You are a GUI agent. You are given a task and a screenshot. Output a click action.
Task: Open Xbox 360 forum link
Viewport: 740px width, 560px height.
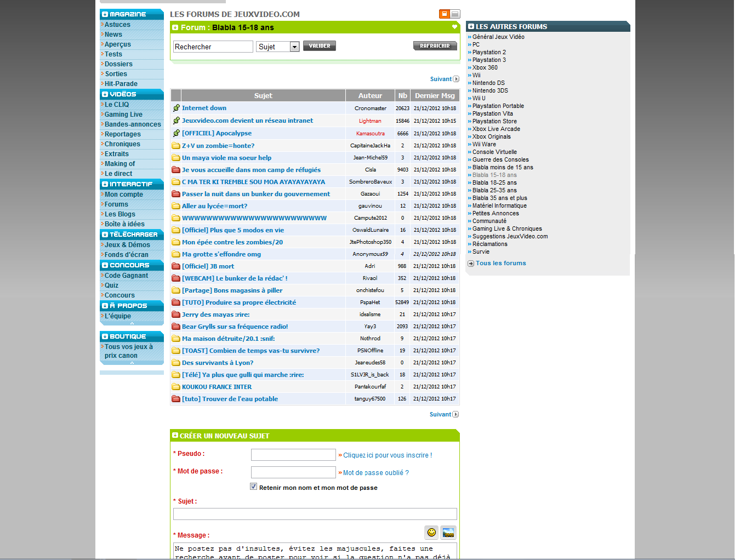pos(485,68)
